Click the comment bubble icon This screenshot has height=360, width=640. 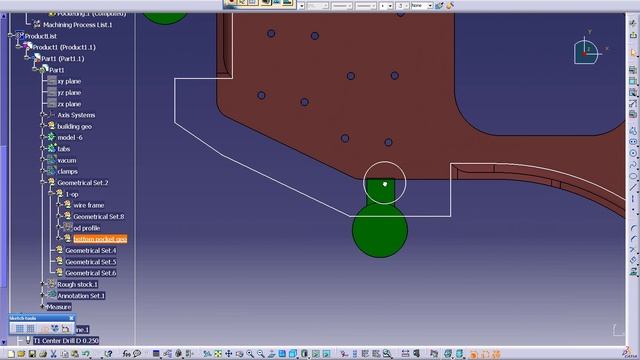137,353
